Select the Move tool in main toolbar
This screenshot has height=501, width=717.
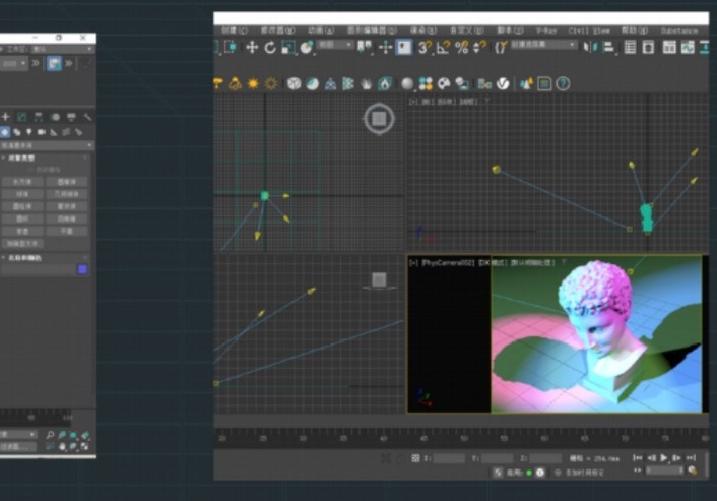tap(252, 48)
